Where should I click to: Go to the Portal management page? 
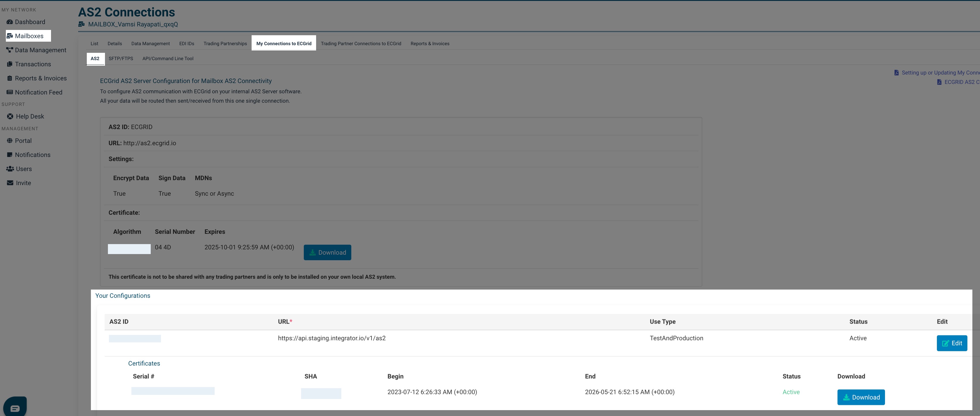coord(23,141)
